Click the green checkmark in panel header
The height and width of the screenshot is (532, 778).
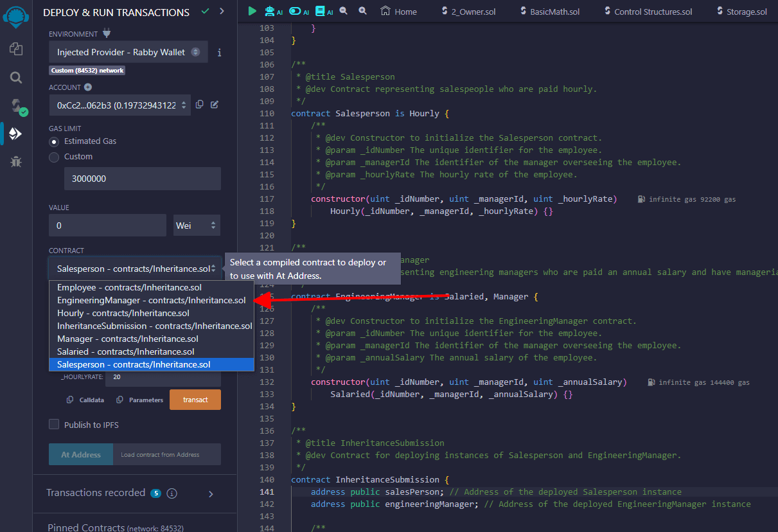pos(205,11)
